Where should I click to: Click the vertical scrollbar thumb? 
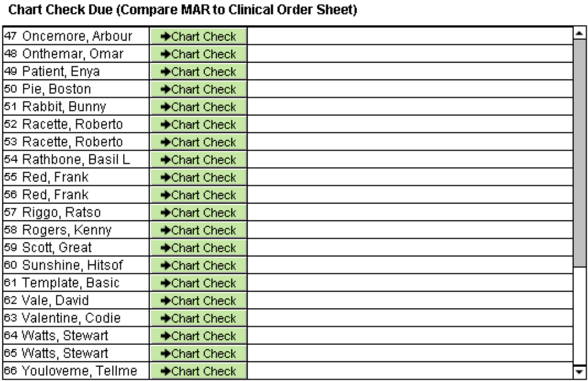[580, 151]
